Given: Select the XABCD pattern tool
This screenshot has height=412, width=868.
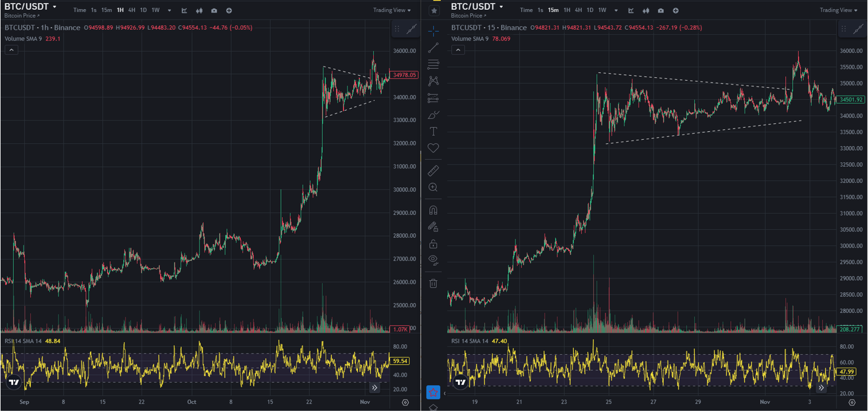Looking at the screenshot, I should [433, 81].
